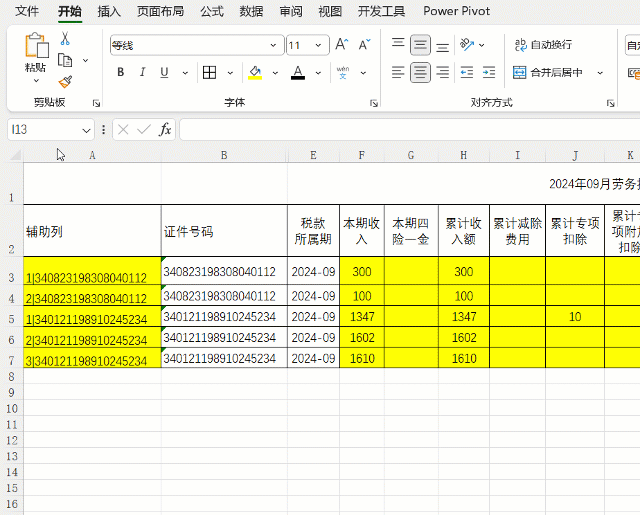640x515 pixels.
Task: Switch to 视图 View tab
Action: [330, 11]
